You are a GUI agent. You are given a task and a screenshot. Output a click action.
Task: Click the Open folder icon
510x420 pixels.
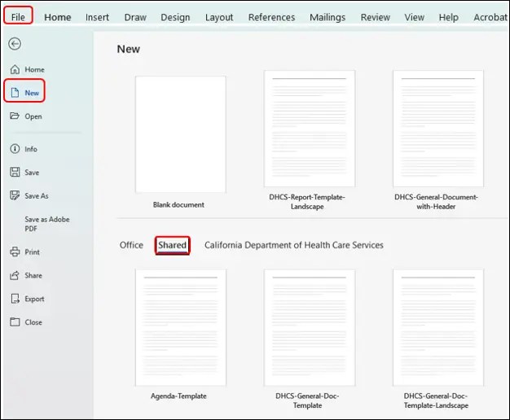(15, 116)
